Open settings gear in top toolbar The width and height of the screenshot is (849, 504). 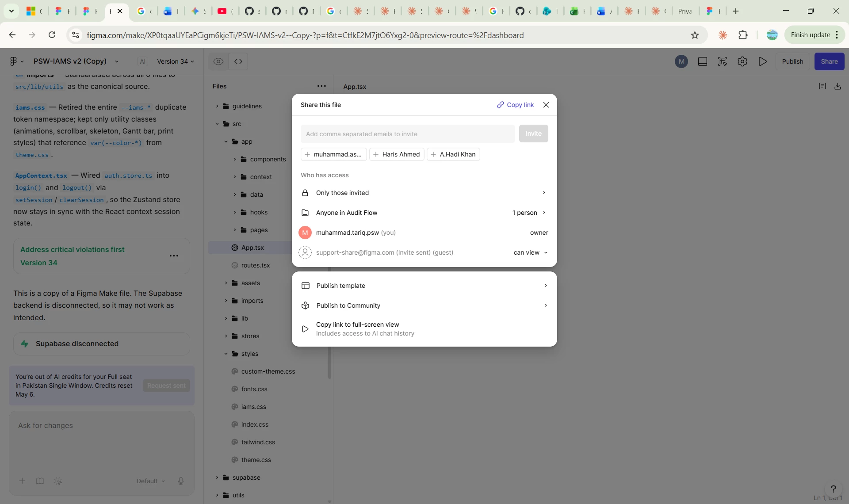coord(742,61)
